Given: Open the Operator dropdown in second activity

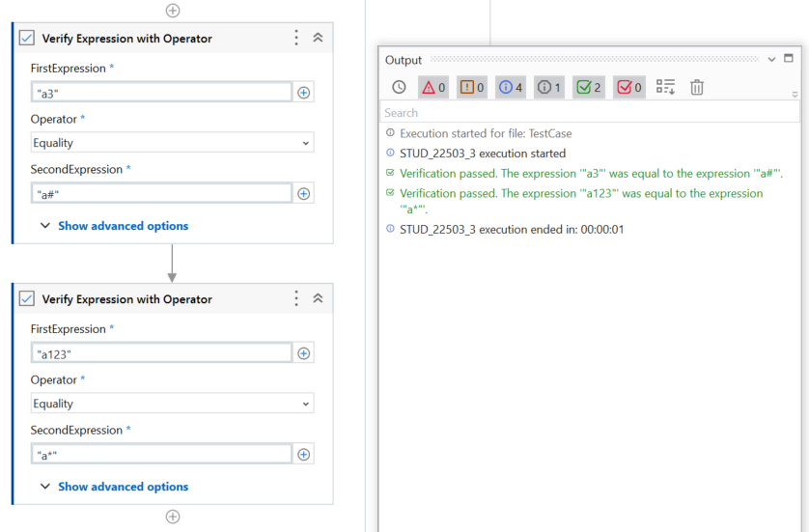Looking at the screenshot, I should pos(172,404).
